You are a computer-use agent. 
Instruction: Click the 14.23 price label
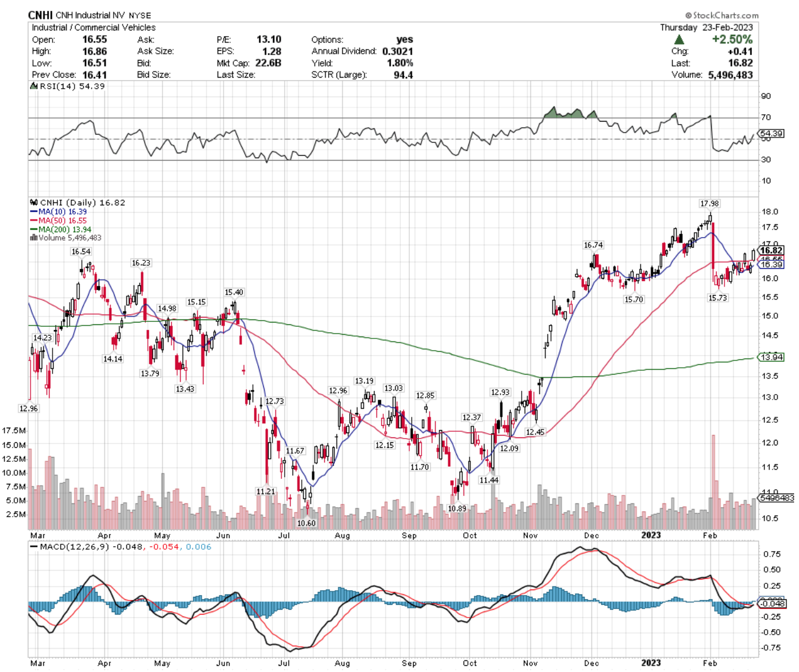point(42,338)
